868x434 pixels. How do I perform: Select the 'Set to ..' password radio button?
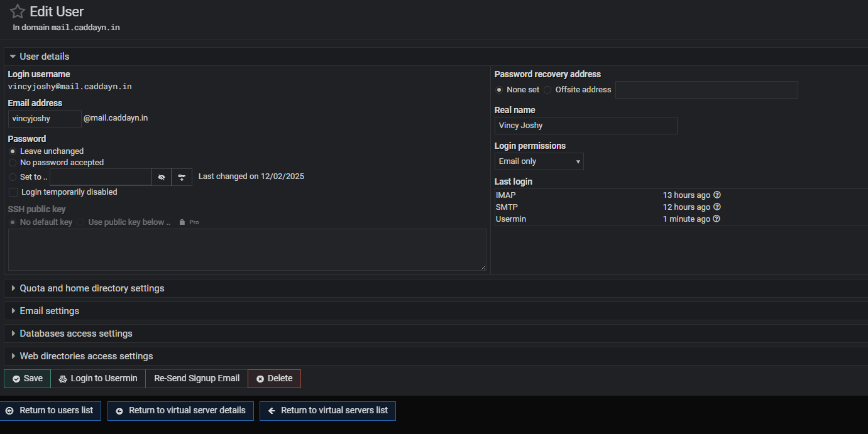(x=13, y=177)
